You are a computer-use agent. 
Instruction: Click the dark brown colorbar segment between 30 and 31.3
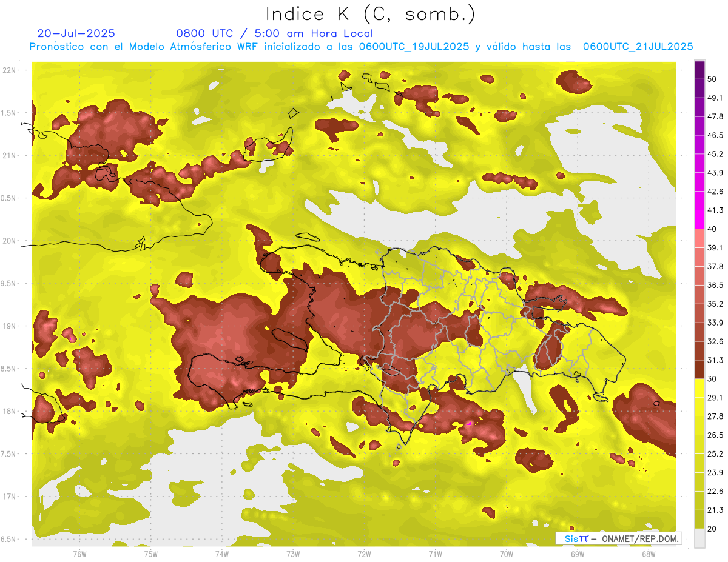699,369
